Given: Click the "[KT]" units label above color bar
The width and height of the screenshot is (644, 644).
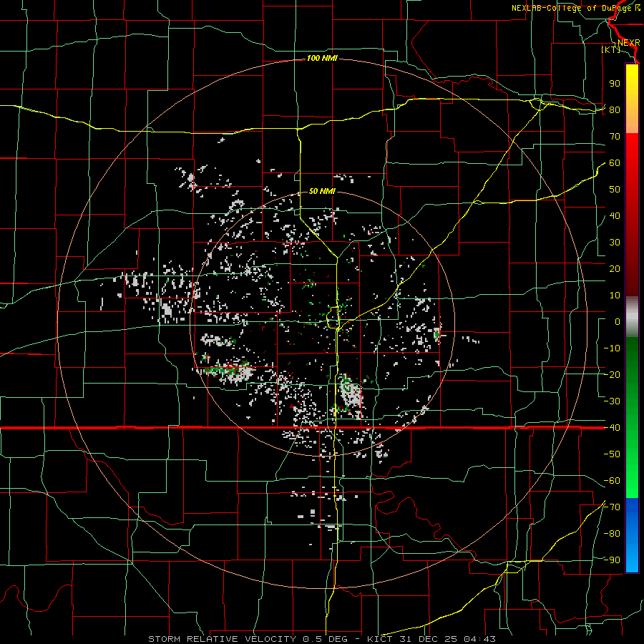Looking at the screenshot, I should [x=610, y=49].
